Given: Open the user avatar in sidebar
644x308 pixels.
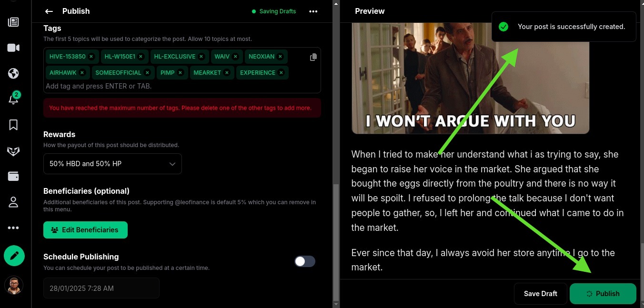Looking at the screenshot, I should [x=14, y=286].
